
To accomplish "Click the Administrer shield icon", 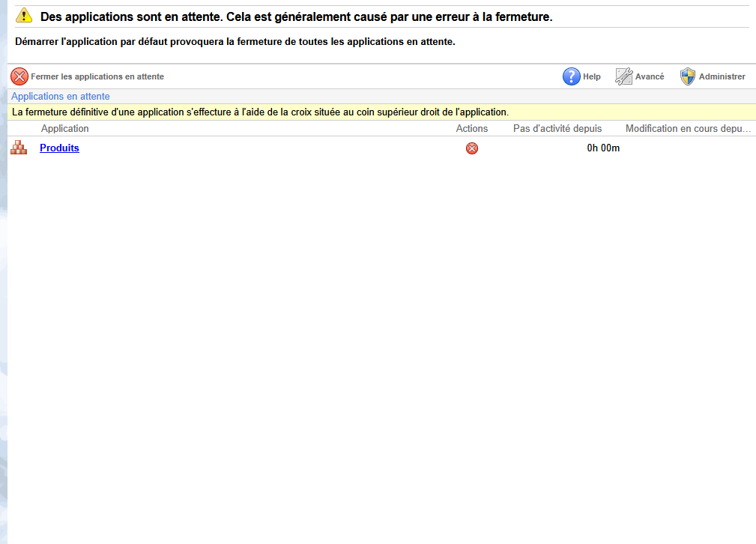I will (x=688, y=76).
